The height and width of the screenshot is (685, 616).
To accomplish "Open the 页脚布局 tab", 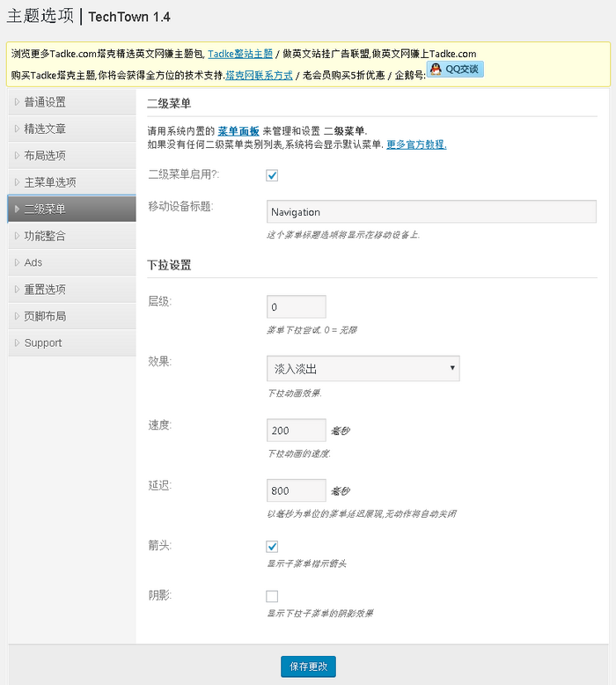I will tap(72, 316).
